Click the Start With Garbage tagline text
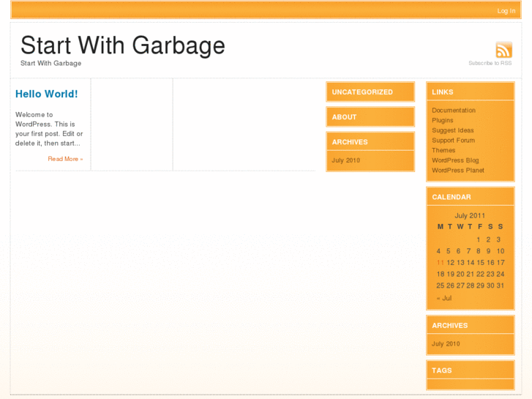Screen dimensions: 532x399 (x=51, y=63)
